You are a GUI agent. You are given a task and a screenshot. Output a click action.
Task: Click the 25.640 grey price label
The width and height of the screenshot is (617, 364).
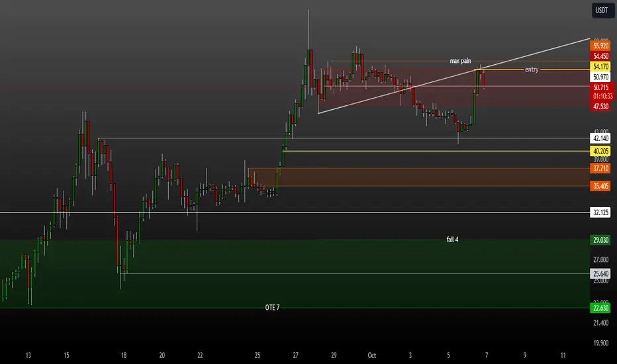pos(600,273)
